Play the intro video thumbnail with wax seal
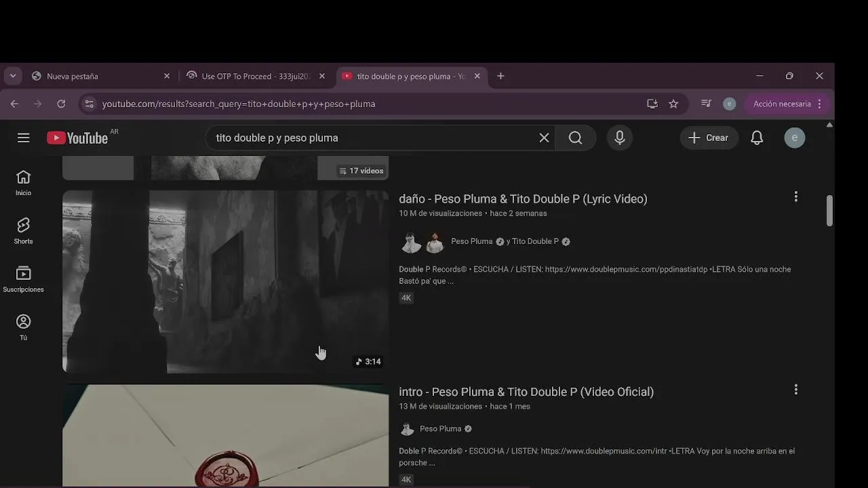This screenshot has width=868, height=488. pos(225,435)
